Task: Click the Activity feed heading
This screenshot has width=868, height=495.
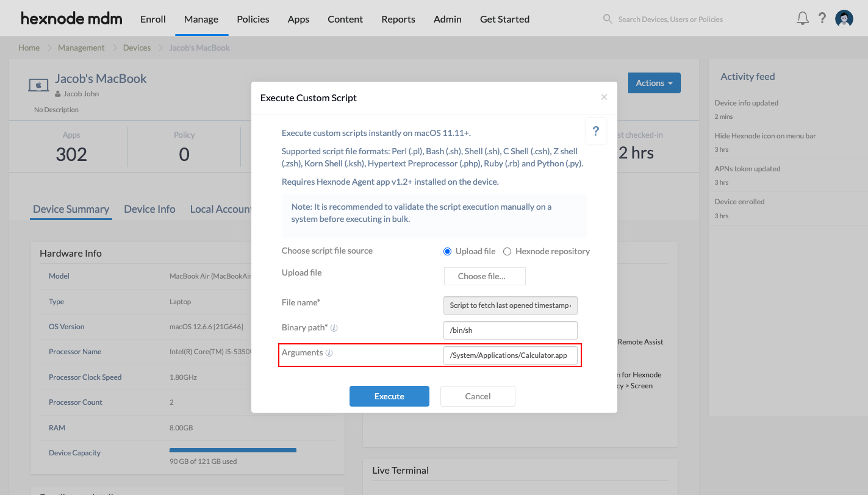Action: 748,77
